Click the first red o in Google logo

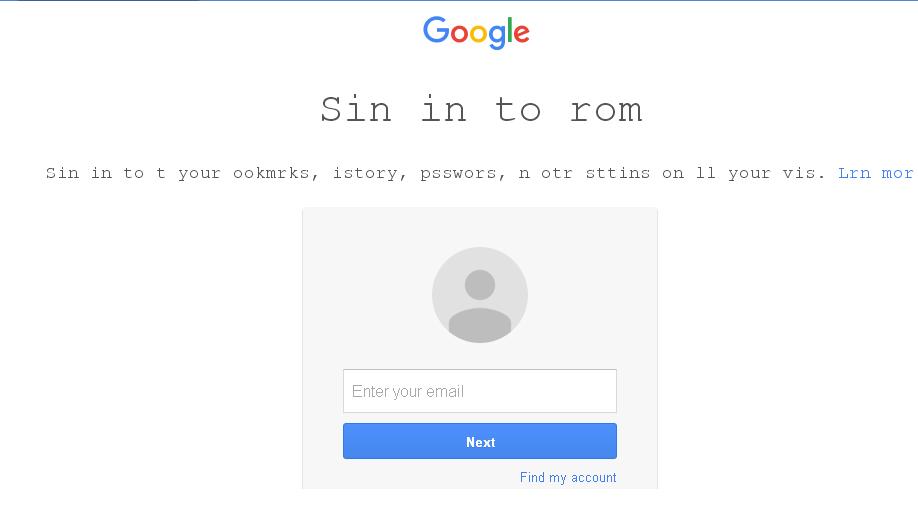pyautogui.click(x=459, y=34)
